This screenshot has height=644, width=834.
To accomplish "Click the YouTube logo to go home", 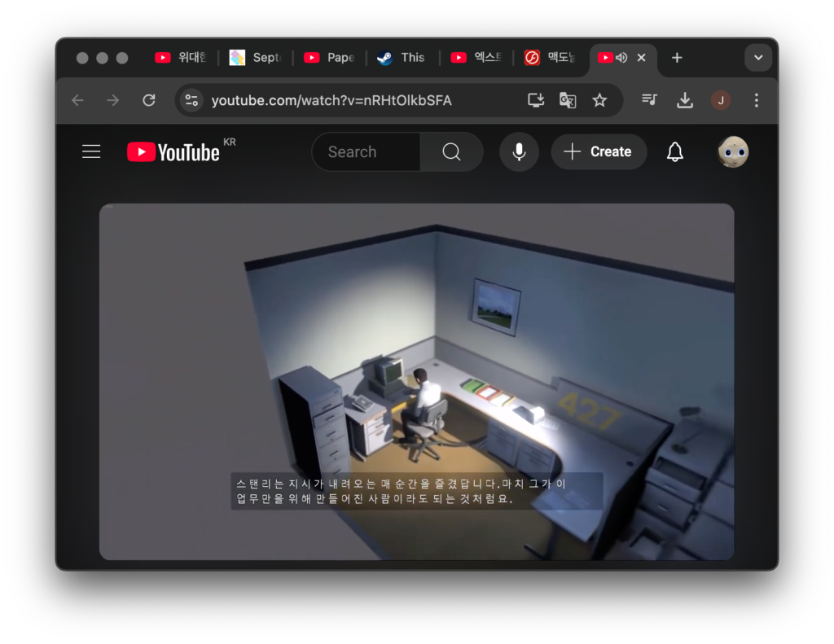I will 173,152.
